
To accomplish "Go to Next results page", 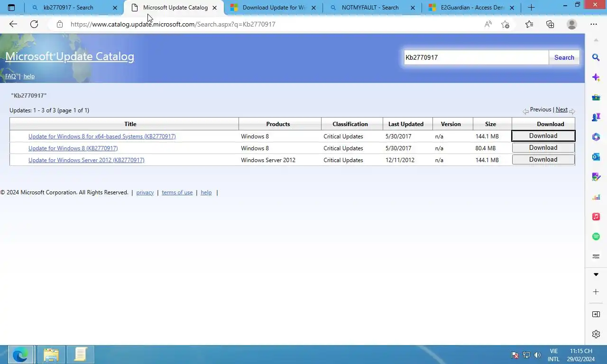I will pyautogui.click(x=561, y=109).
